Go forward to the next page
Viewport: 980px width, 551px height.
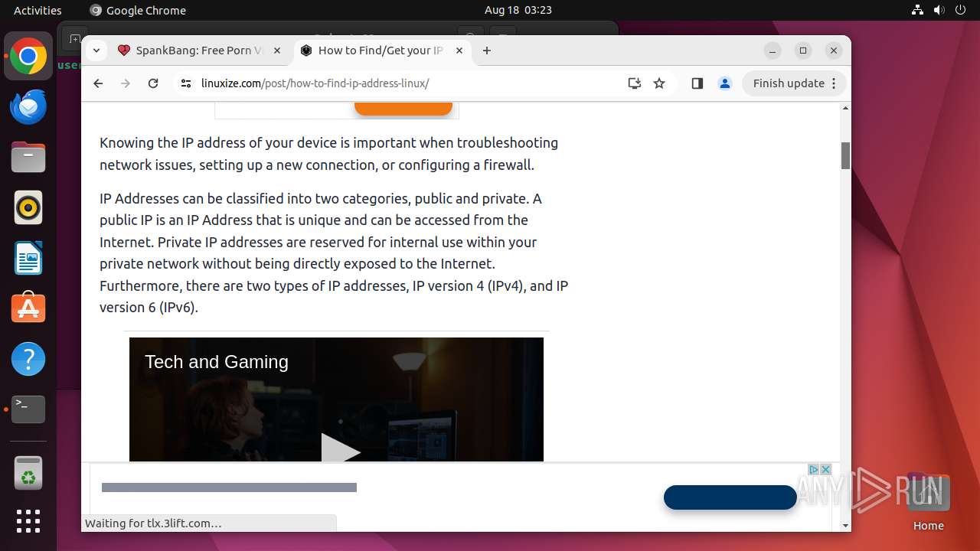point(126,83)
